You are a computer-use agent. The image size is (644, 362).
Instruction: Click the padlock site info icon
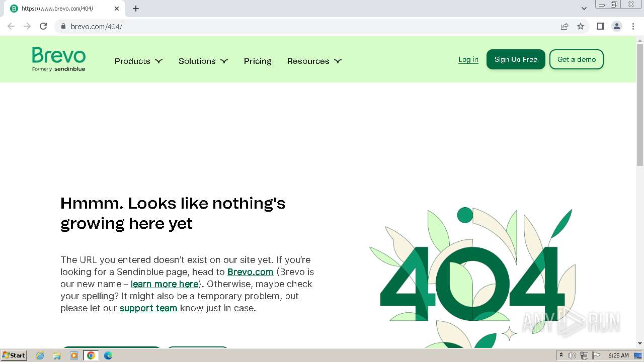pos(63,26)
